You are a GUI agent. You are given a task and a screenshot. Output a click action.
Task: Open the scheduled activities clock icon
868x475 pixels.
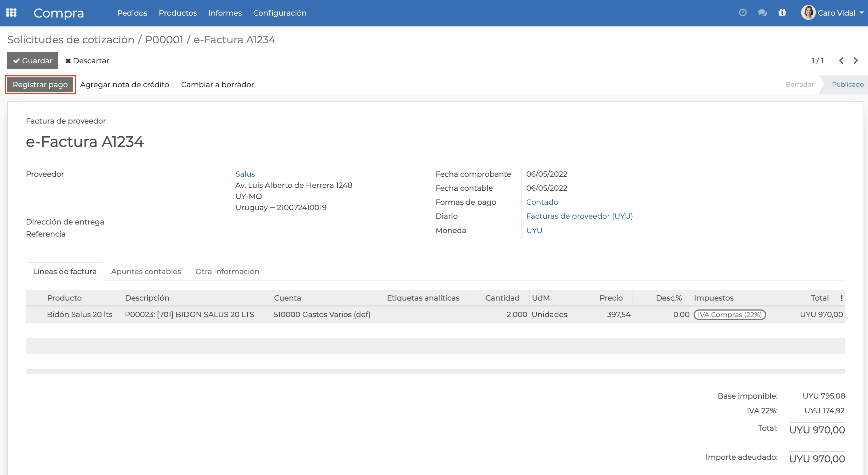click(743, 12)
